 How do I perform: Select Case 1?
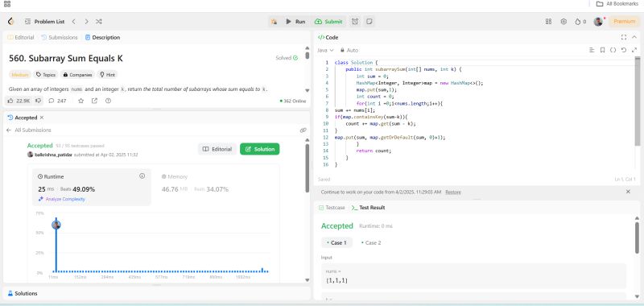336,242
